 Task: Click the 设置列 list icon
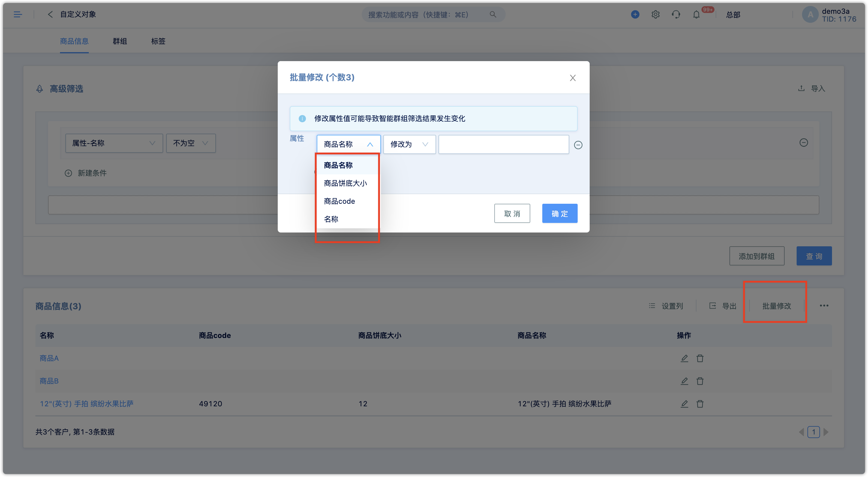click(652, 306)
